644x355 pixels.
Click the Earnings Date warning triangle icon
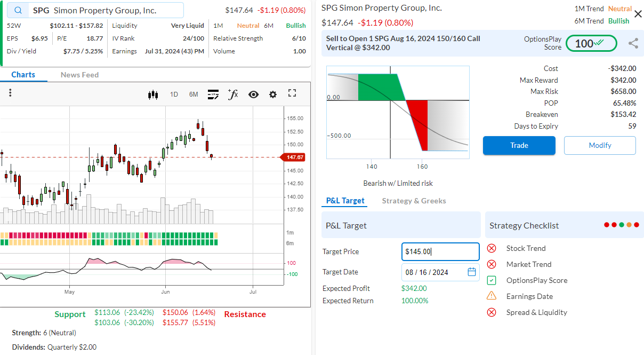pyautogui.click(x=492, y=296)
